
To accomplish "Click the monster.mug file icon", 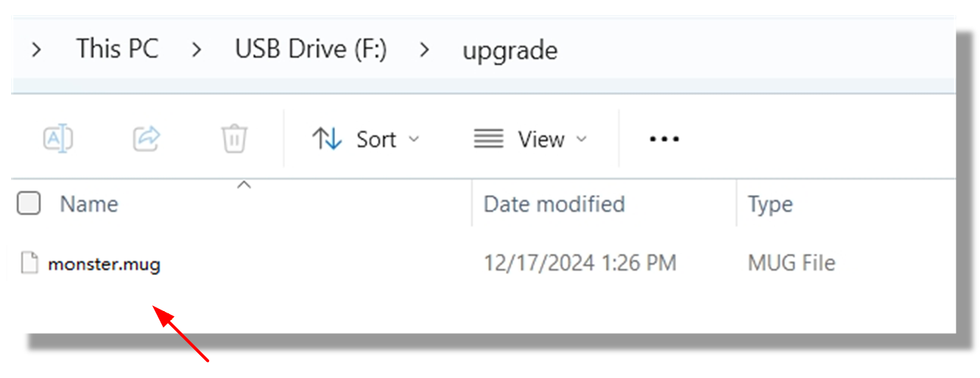I will coord(29,263).
